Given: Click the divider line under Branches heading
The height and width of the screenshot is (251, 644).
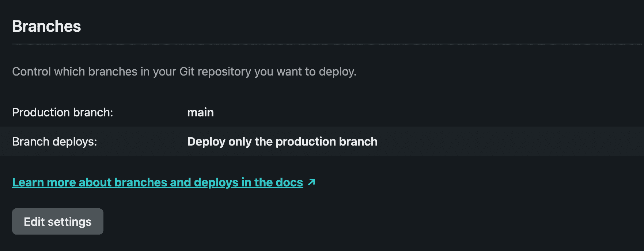Looking at the screenshot, I should click(x=322, y=45).
